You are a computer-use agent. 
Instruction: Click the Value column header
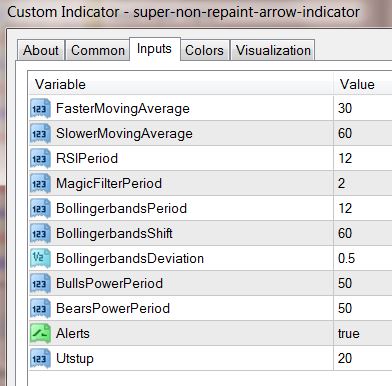[x=363, y=84]
